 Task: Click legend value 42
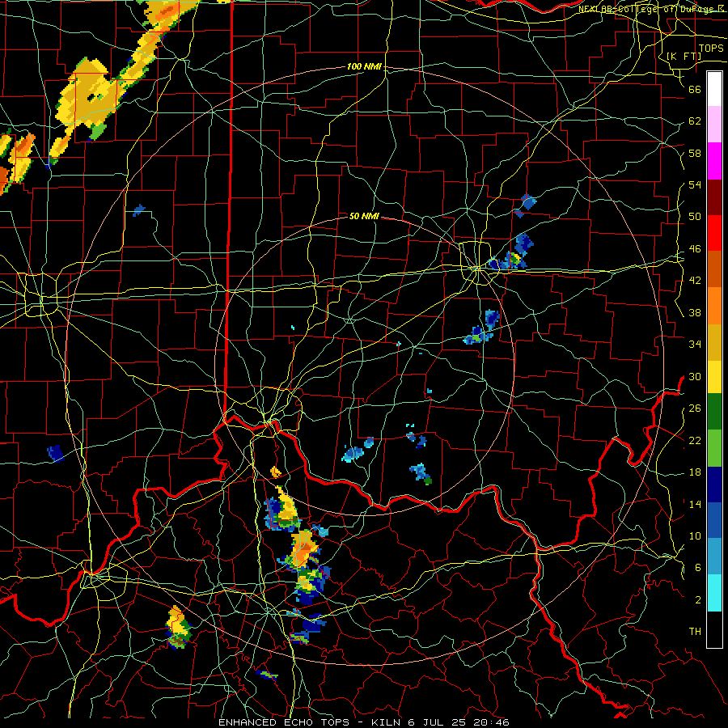(695, 281)
